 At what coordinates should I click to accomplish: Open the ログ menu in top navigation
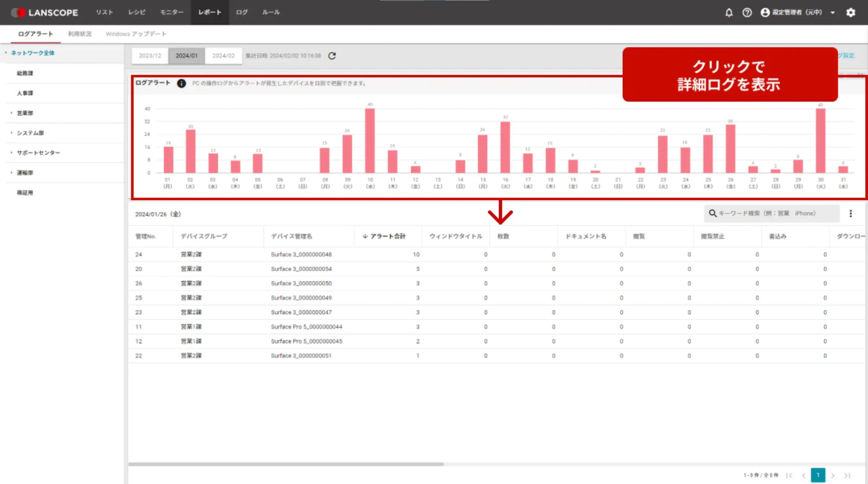241,12
